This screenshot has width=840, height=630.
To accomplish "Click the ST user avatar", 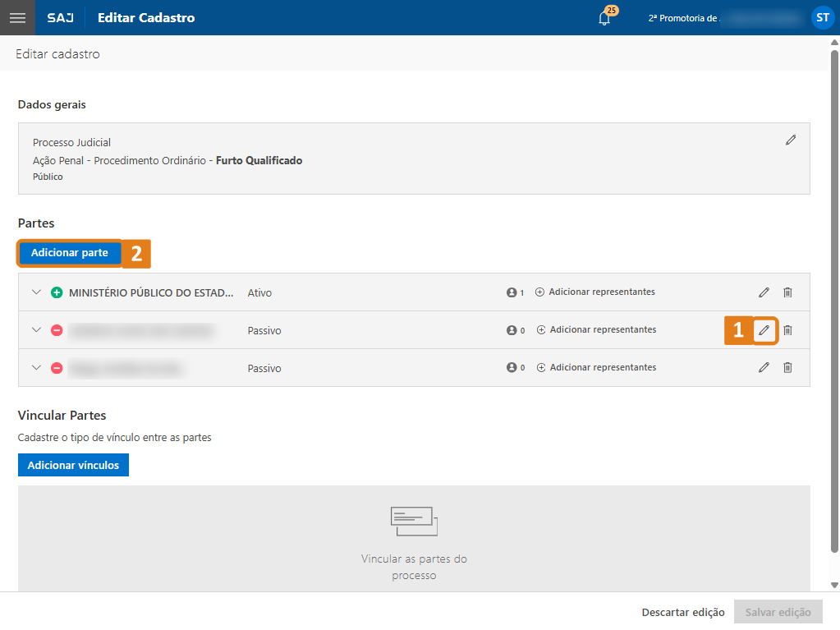I will point(822,17).
